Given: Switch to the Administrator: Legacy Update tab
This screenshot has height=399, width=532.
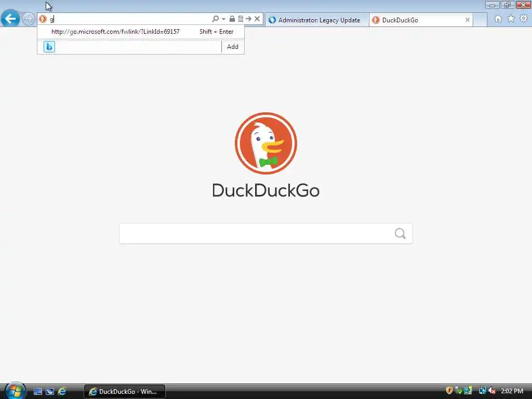Looking at the screenshot, I should point(317,20).
